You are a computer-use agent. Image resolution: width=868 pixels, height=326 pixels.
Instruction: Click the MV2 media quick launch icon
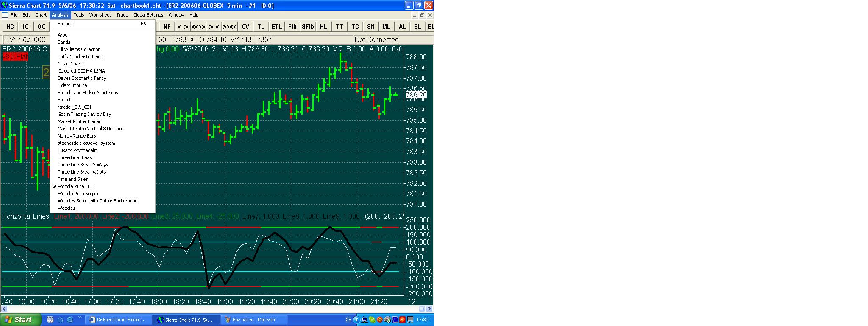point(50,320)
